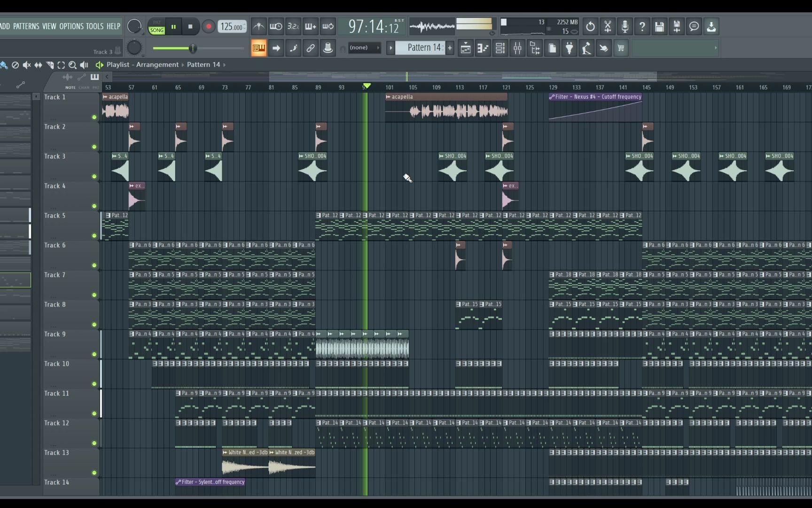Toggle the metronome icon
Image resolution: width=812 pixels, height=508 pixels.
point(258,26)
